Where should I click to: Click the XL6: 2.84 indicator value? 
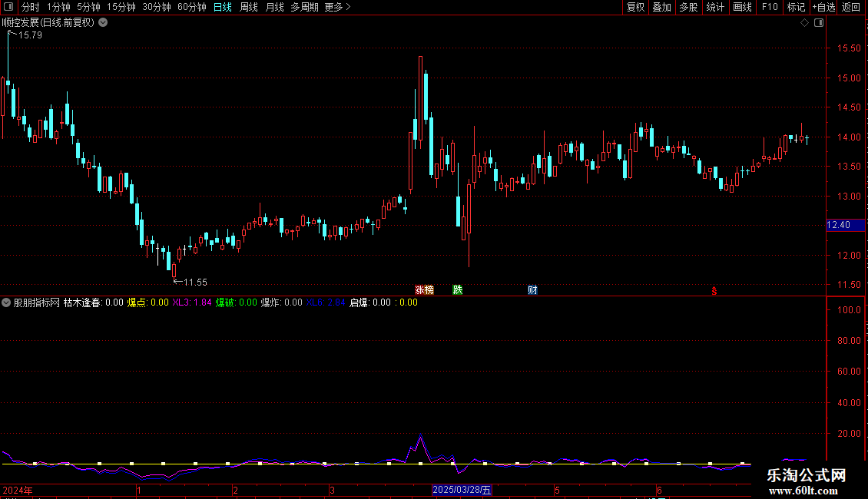[326, 302]
